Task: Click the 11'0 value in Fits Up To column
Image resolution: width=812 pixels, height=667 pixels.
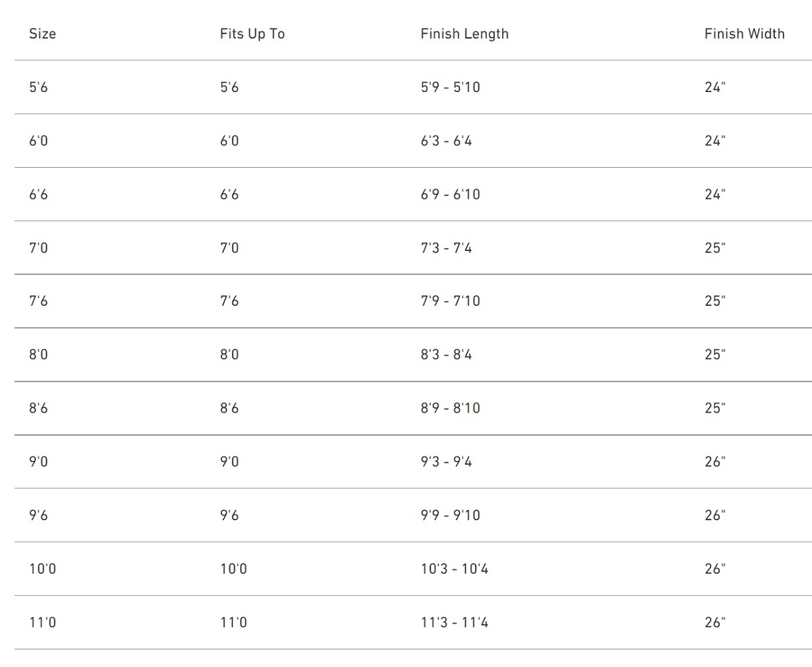Action: coord(233,622)
